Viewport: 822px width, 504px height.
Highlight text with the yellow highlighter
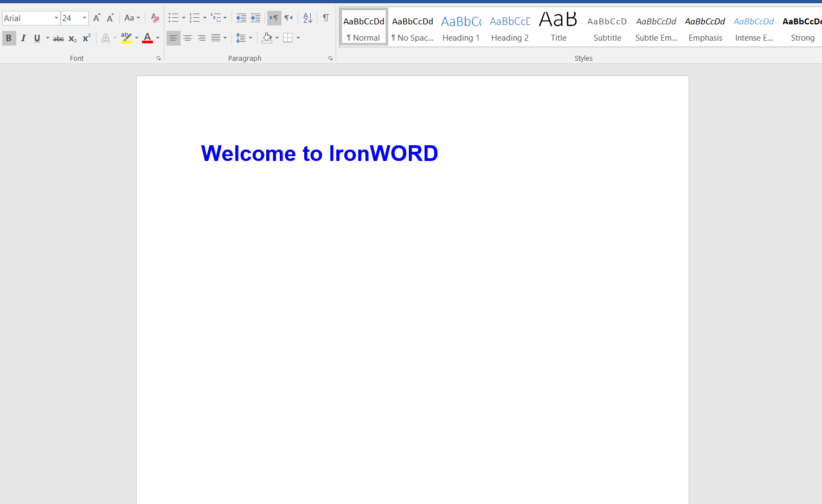point(126,38)
